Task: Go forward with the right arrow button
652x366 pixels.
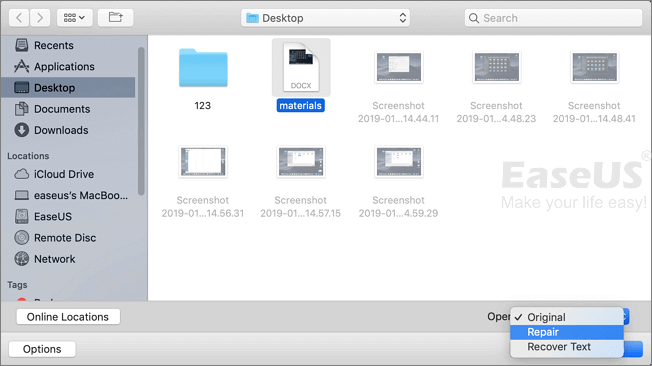Action: coord(40,18)
